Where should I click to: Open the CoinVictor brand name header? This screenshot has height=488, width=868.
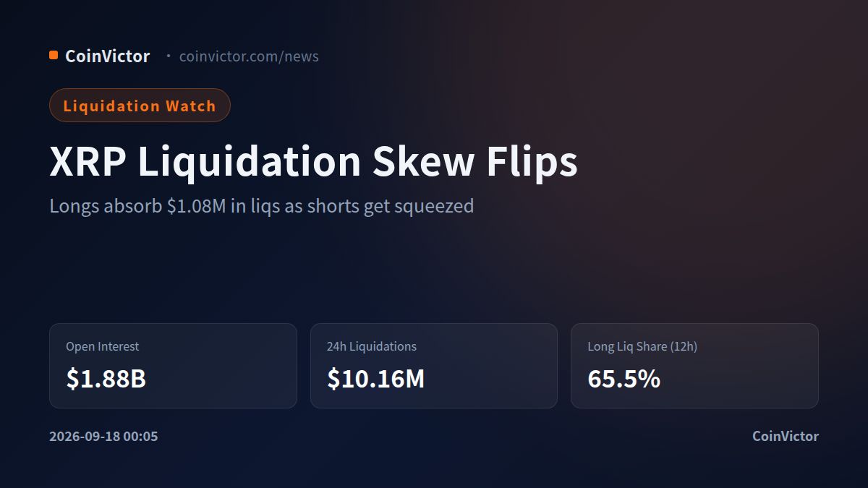(107, 56)
